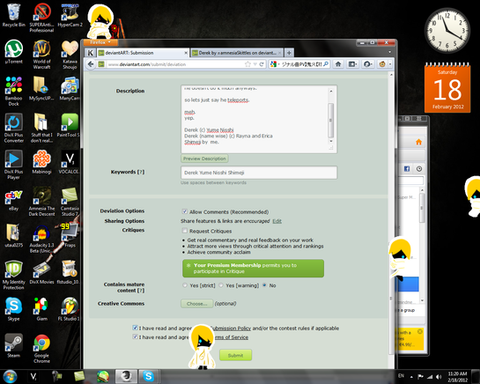The image size is (480, 384).
Task: Reload the page with refresh icon
Action: (x=262, y=64)
